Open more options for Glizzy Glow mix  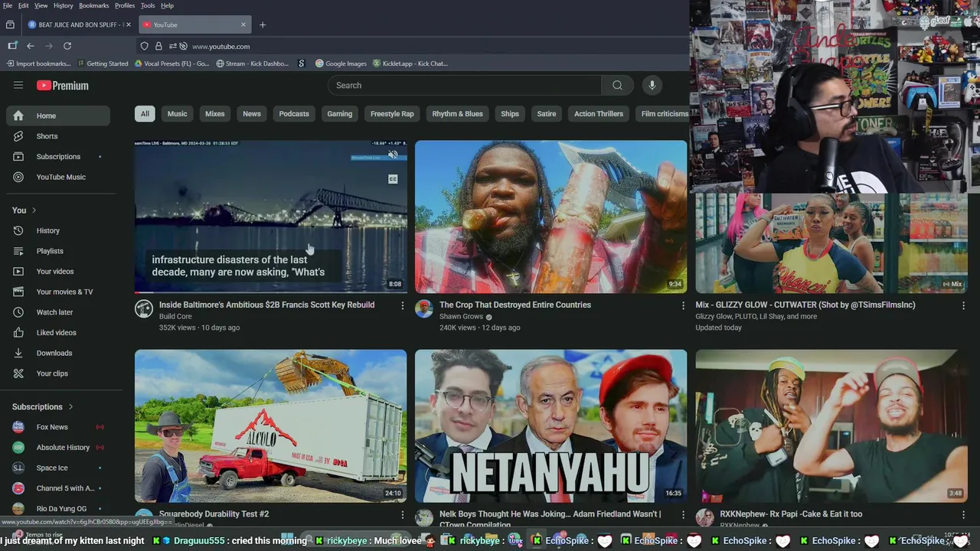(x=963, y=305)
